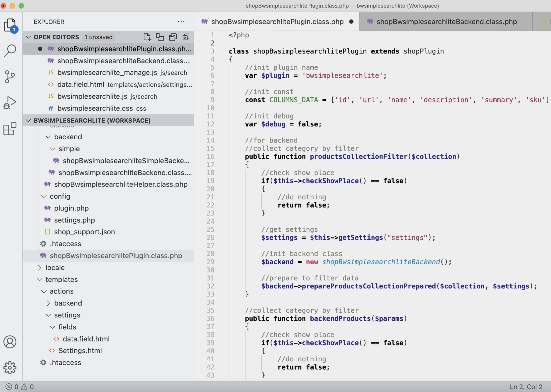Click Save All icon in Open Editors
Screen dimensions: 551x392
173,37
